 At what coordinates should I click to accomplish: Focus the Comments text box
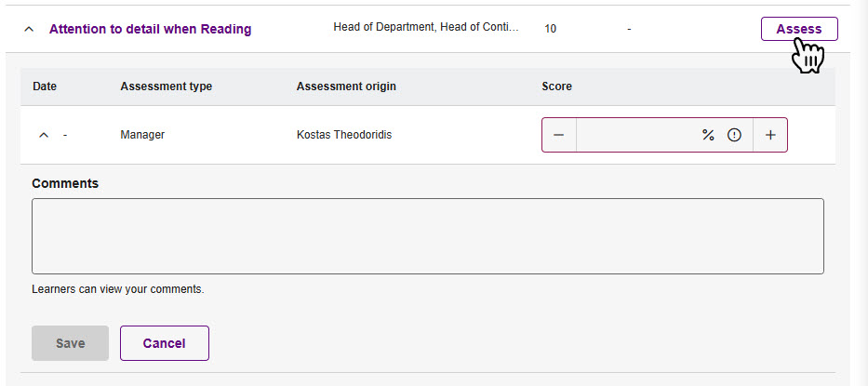(427, 235)
